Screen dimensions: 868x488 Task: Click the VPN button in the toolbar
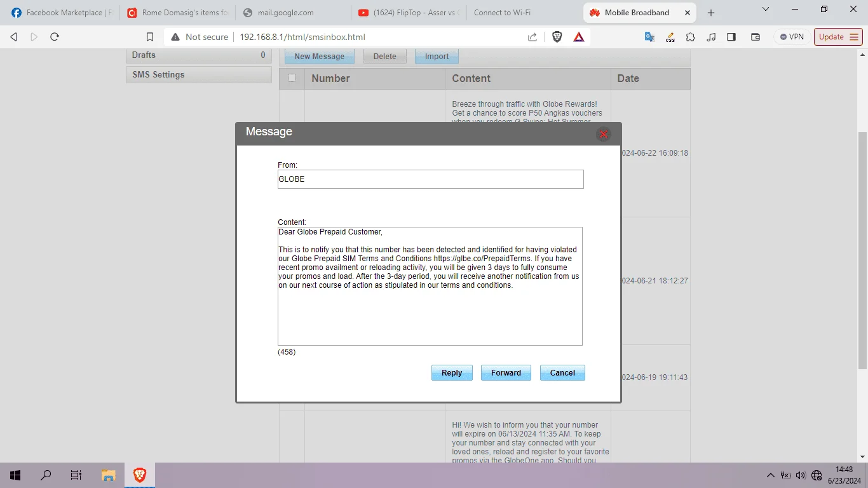pyautogui.click(x=792, y=37)
